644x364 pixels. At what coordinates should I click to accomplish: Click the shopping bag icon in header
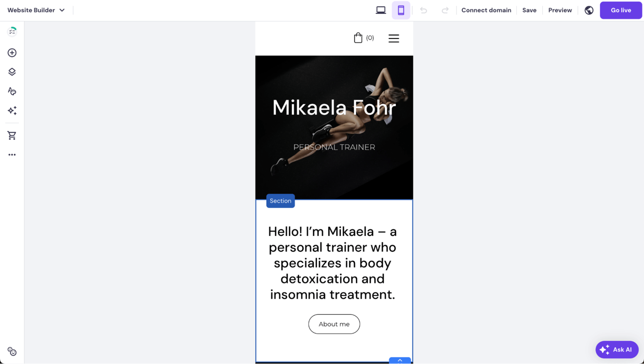359,37
